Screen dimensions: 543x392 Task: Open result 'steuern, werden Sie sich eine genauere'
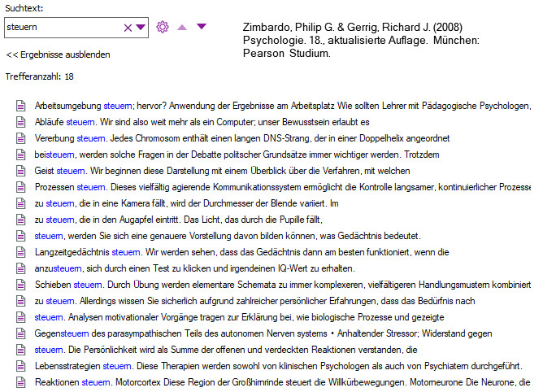(228, 236)
